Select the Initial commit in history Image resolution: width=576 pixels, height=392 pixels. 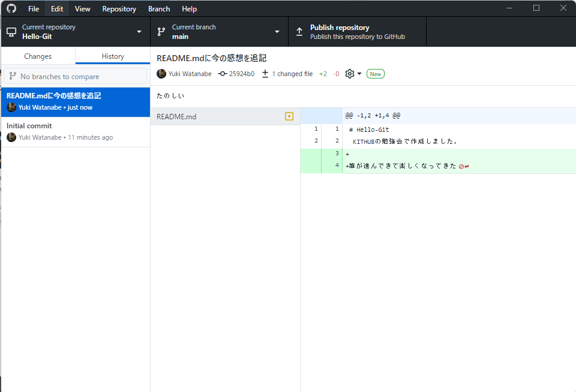[75, 131]
